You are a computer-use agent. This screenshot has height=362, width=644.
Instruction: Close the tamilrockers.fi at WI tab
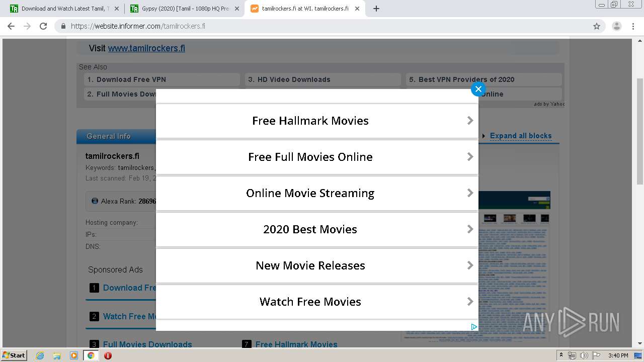(357, 9)
